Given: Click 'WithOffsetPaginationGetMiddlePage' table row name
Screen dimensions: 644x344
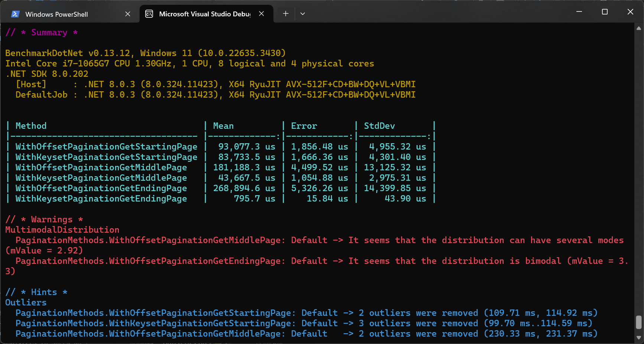Looking at the screenshot, I should (x=101, y=168).
